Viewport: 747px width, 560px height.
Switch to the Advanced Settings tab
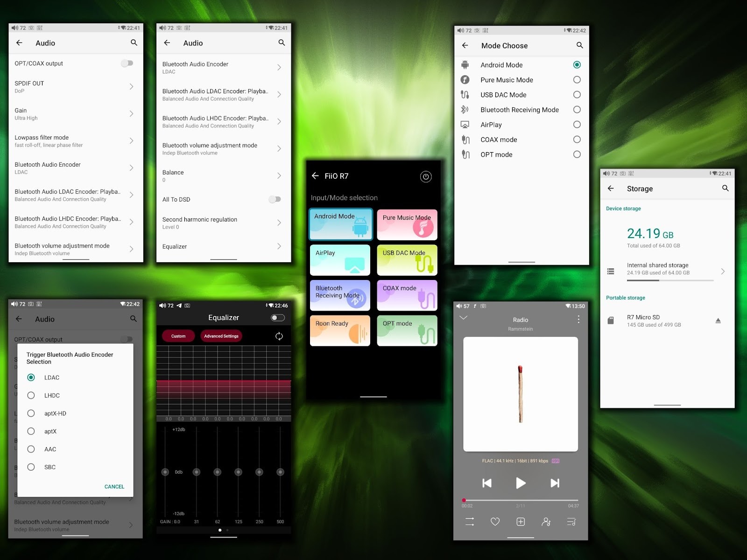[x=221, y=336]
